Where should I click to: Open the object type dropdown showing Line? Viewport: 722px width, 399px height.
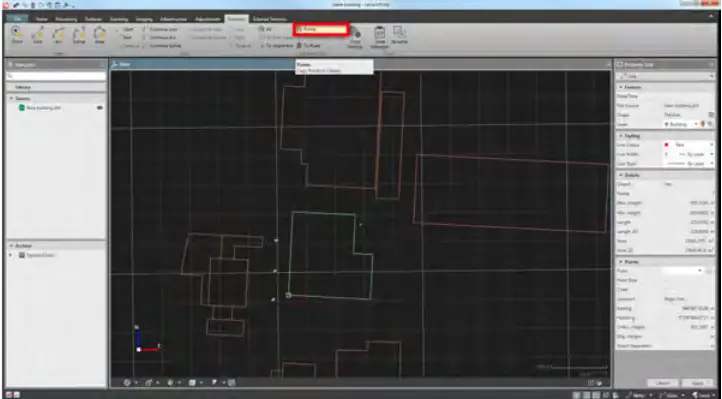[x=665, y=76]
